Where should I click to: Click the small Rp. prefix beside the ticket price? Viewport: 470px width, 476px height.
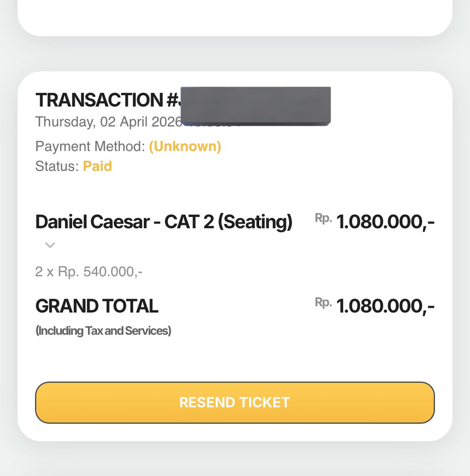(x=323, y=218)
